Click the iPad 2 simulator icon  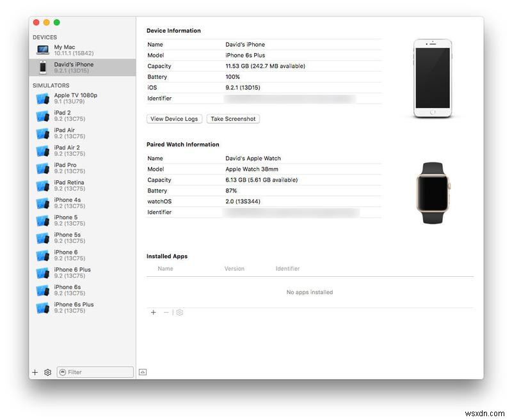(43, 116)
